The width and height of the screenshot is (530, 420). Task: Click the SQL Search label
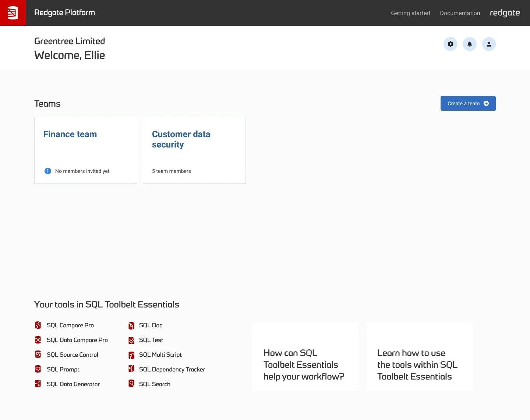pos(155,384)
